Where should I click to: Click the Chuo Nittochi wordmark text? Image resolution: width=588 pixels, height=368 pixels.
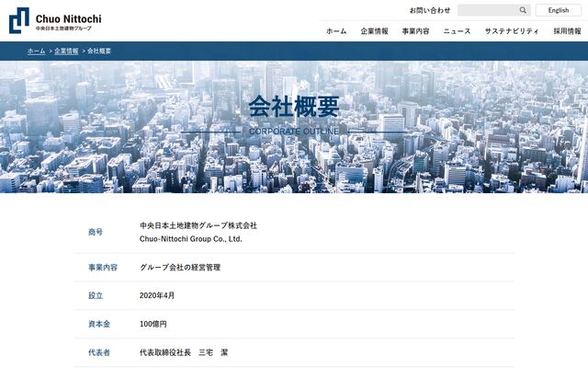coord(69,18)
